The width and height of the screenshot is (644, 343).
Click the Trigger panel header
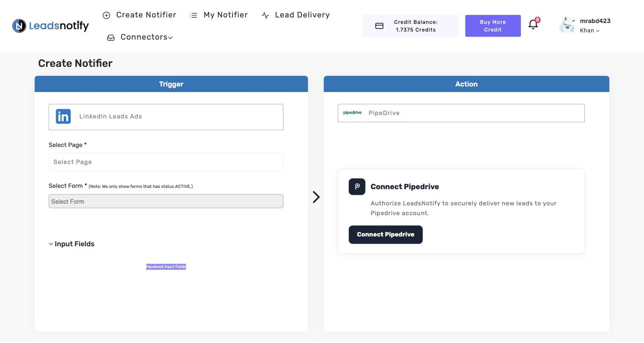(171, 84)
